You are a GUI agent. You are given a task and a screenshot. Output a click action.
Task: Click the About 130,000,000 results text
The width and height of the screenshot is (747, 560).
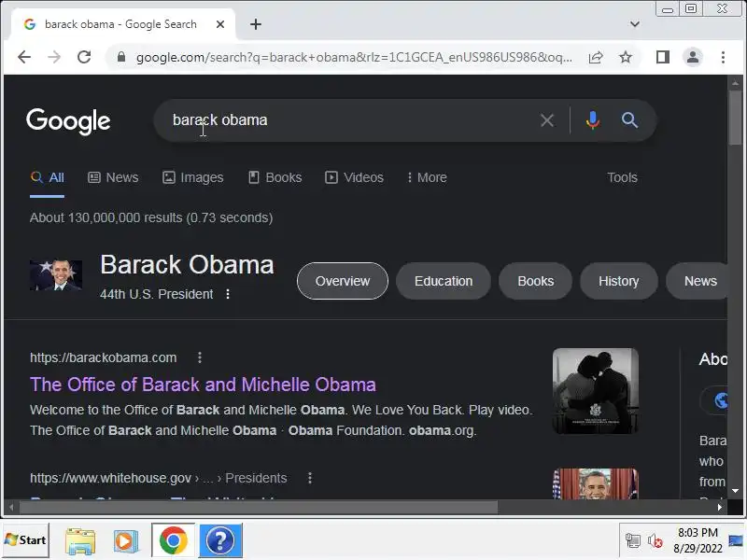coord(151,217)
